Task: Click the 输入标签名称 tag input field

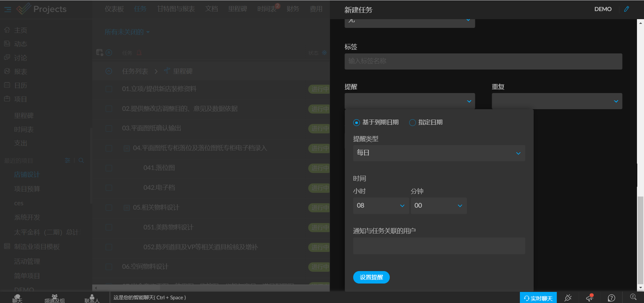Action: [483, 61]
